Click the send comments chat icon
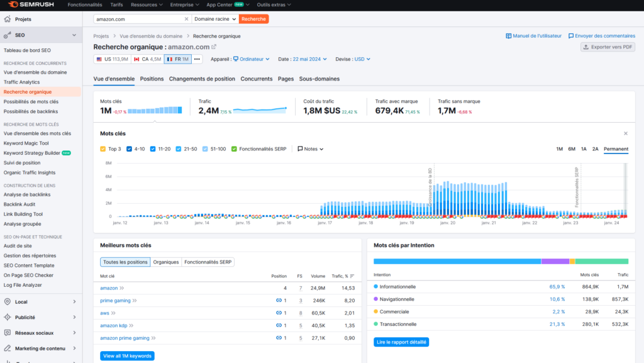Viewport: 644px width, 363px height. (571, 36)
